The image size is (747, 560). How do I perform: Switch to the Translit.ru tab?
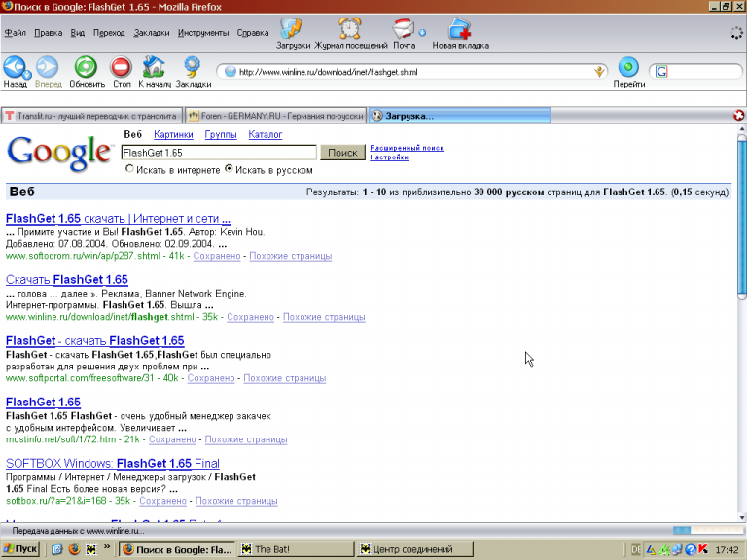[92, 116]
